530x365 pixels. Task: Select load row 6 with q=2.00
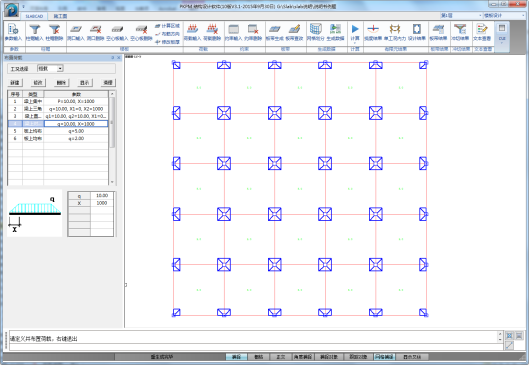(58, 139)
